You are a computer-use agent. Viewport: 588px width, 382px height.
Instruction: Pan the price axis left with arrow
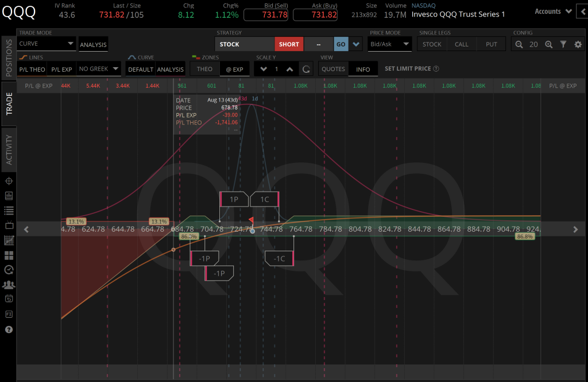tap(26, 229)
